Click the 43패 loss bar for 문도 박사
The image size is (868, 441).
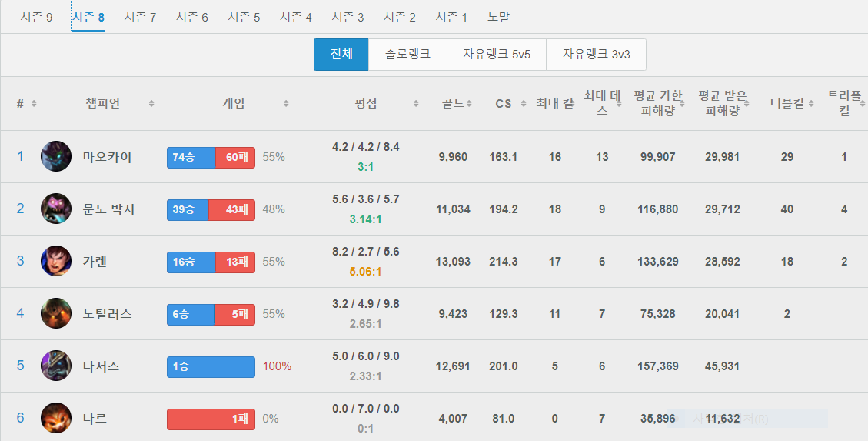click(x=231, y=210)
